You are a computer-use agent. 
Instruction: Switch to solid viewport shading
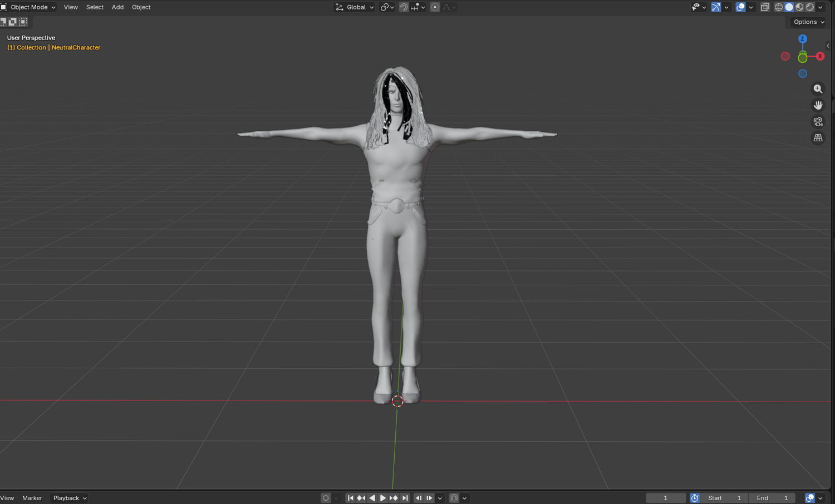789,7
